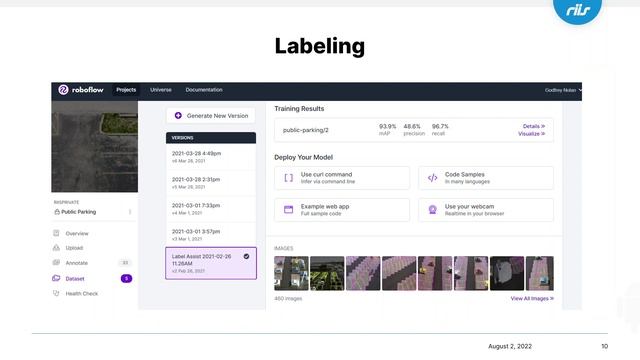This screenshot has height=360, width=640.
Task: Open the Code Samples card
Action: click(486, 178)
